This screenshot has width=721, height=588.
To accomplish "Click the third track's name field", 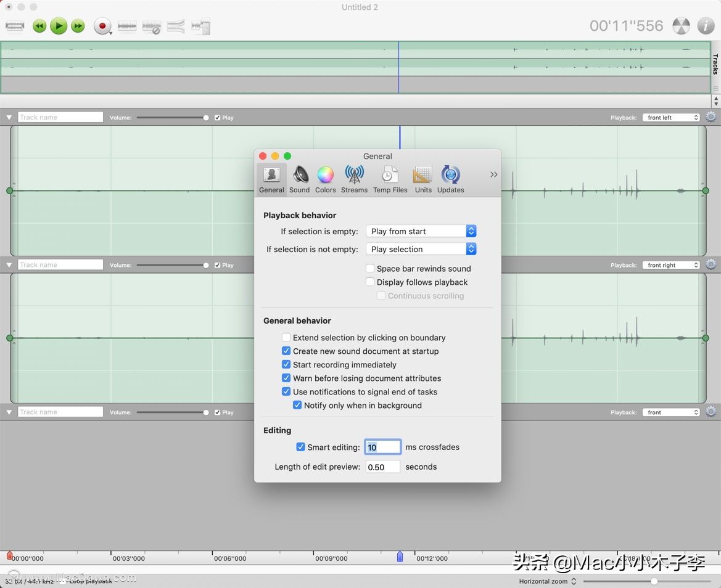I will coord(60,412).
